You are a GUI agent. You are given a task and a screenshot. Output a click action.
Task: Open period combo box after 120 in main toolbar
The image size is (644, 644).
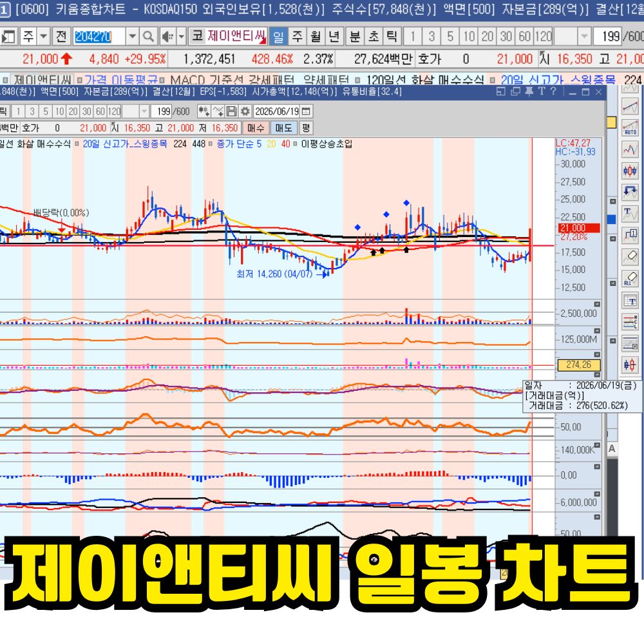583,37
